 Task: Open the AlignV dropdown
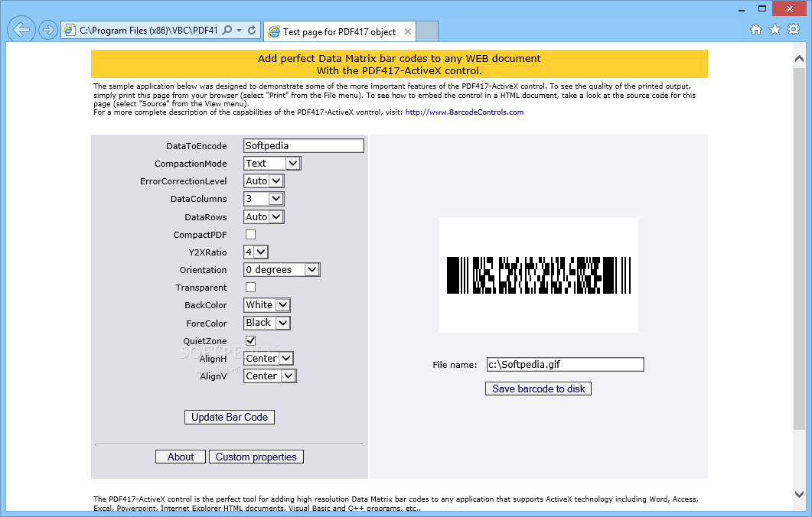pyautogui.click(x=270, y=376)
